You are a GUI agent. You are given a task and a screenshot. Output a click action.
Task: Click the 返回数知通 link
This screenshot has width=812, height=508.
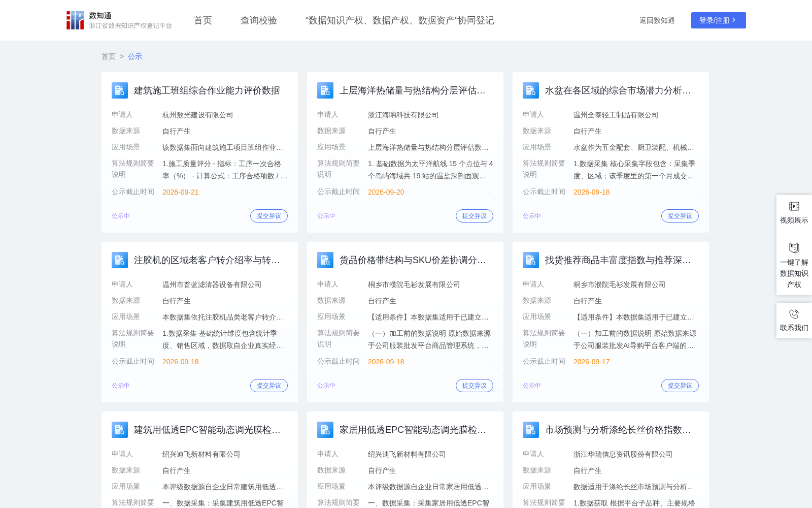click(657, 20)
